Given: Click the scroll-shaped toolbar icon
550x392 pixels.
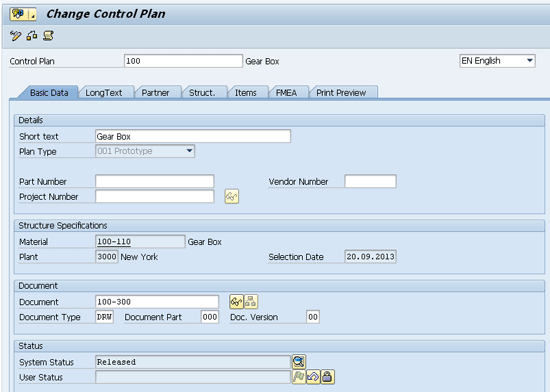Looking at the screenshot, I should point(48,36).
